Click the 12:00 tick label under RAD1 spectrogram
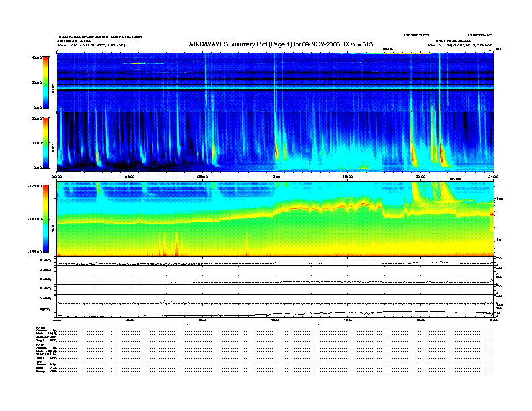 (275, 177)
